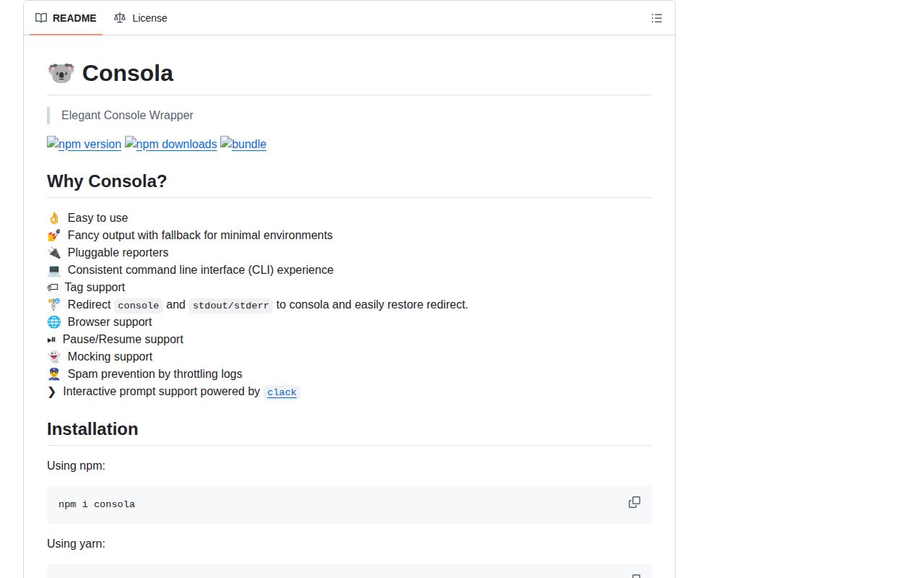Click the nail polish emoji by Fancy output
Viewport: 924px width, 578px height.
54,236
